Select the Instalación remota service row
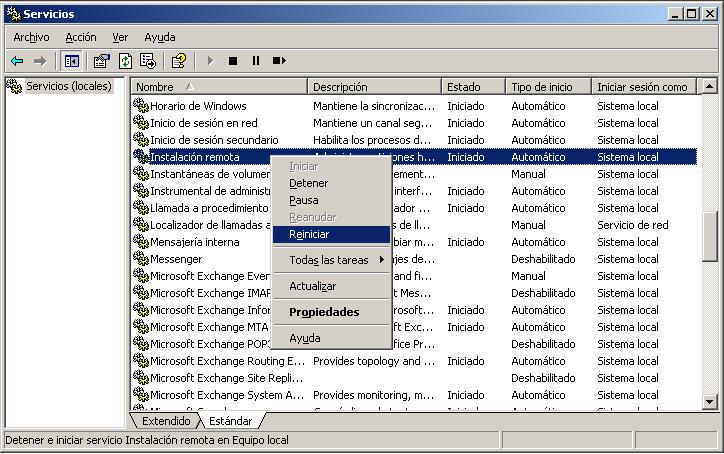Screen dimensions: 724x454 (x=414, y=157)
